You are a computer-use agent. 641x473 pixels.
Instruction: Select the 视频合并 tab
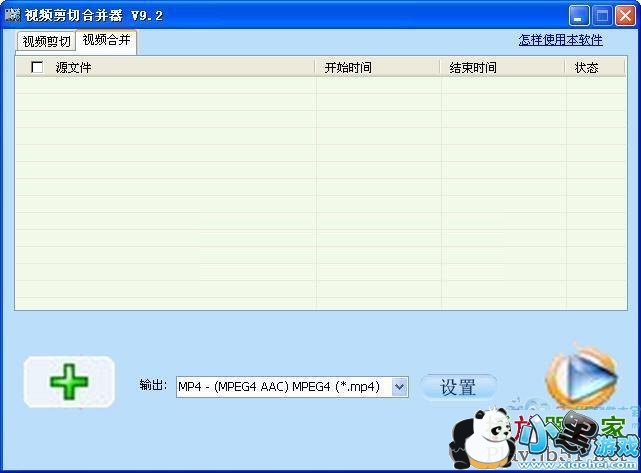pos(106,40)
